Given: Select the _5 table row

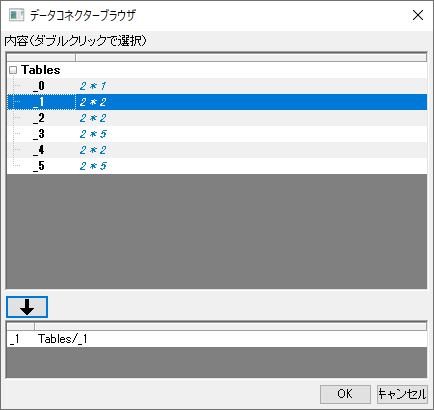Looking at the screenshot, I should [x=217, y=166].
